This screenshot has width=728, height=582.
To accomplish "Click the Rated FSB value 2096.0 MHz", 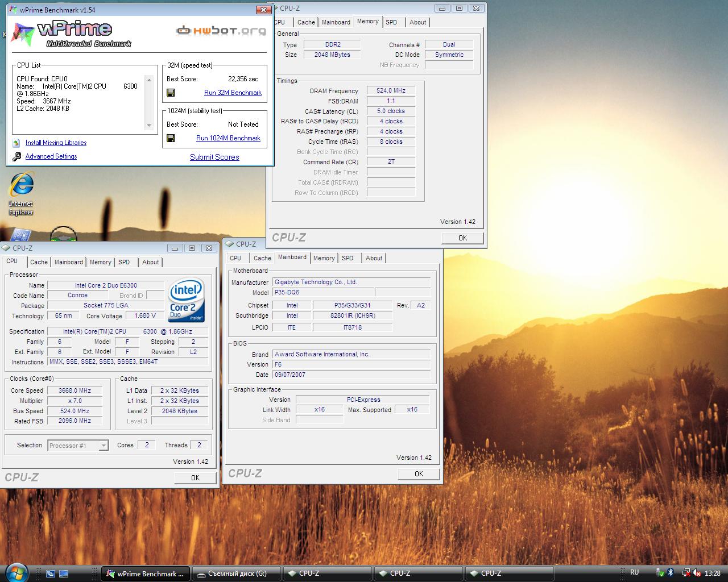I will (75, 421).
